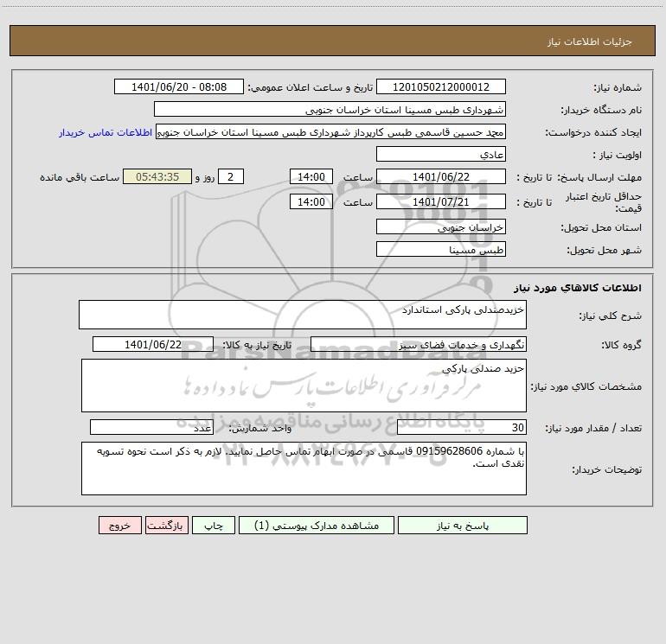Click the تاریخ نیاز به کالا label
Viewport: 666px width, 644px height.
click(257, 346)
